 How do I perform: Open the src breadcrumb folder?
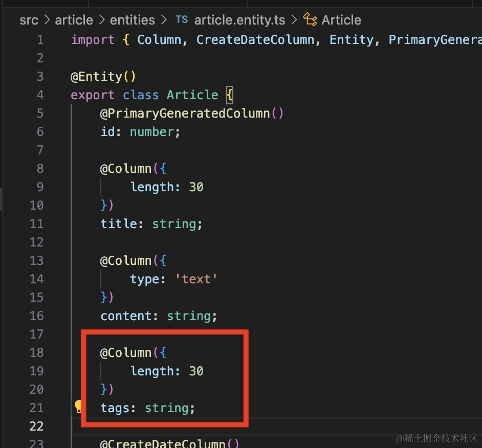coord(29,20)
